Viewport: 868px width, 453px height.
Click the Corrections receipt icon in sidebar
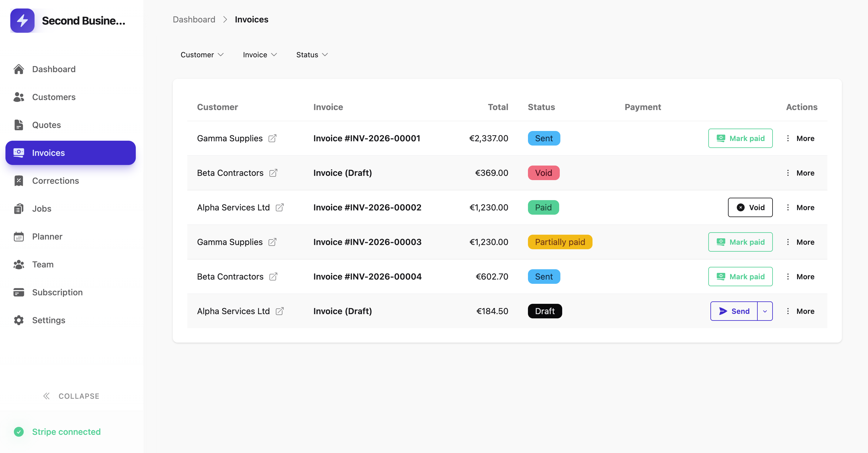click(x=18, y=181)
